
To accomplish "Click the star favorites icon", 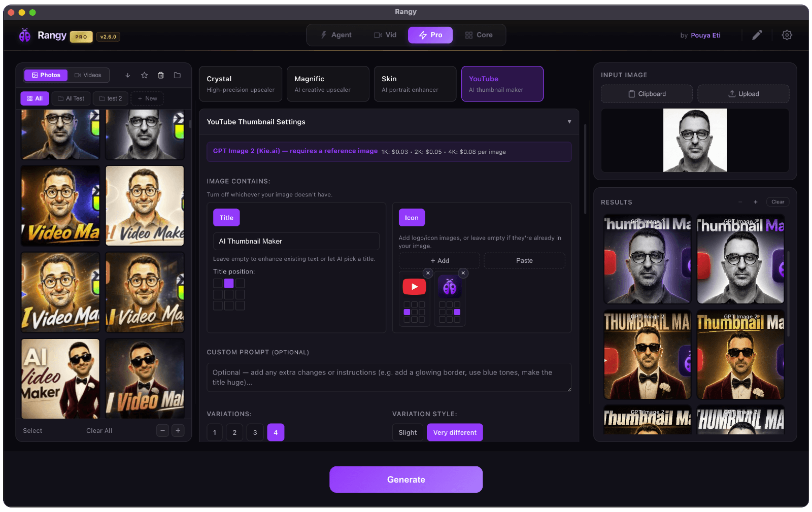I will point(144,75).
